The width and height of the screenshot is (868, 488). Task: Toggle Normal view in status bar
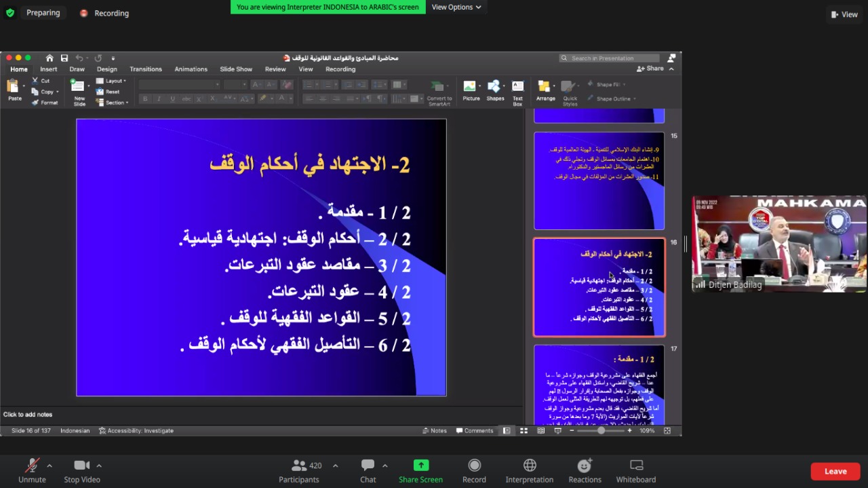(507, 431)
